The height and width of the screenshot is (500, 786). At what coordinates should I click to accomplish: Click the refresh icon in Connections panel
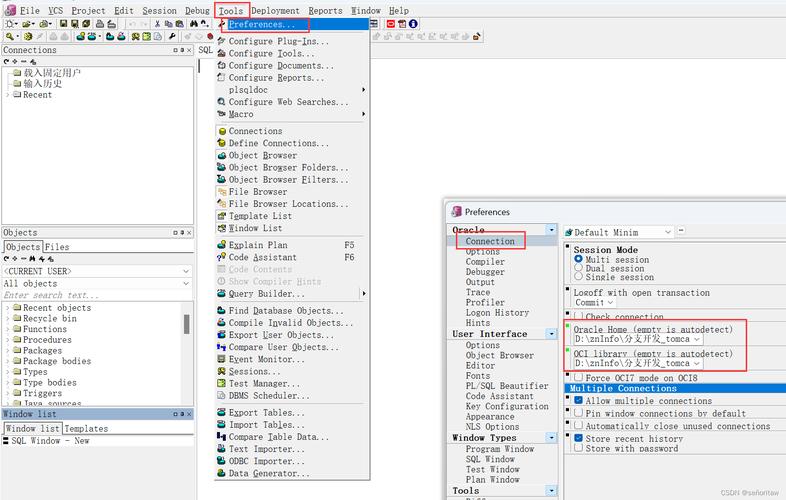tap(6, 61)
